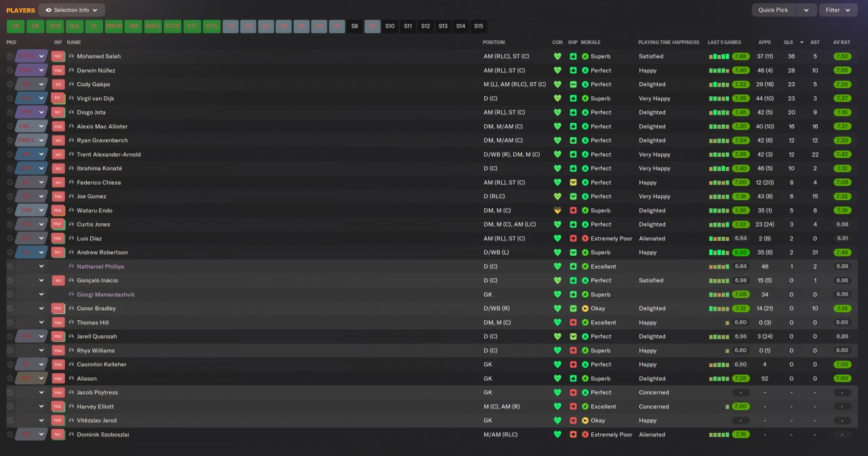The image size is (868, 456).
Task: Click Salah's last 5 games form bars
Action: point(719,56)
